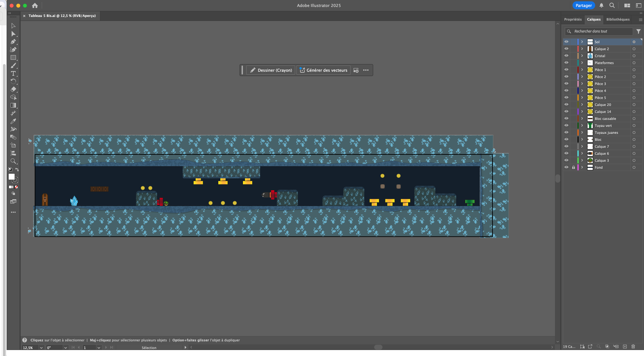This screenshot has height=356, width=644.
Task: Expand the Calque 2 layer
Action: (582, 49)
